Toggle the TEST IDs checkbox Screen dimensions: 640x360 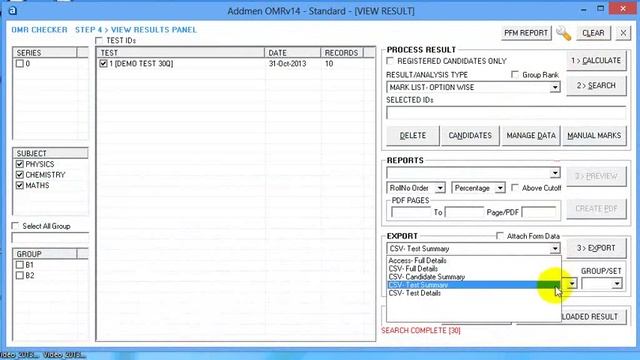coord(99,40)
